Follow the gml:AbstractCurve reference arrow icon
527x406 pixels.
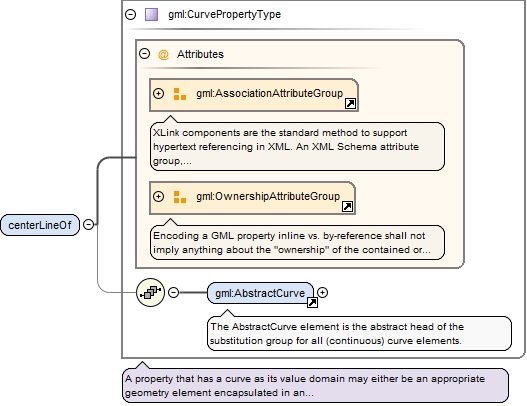coord(312,302)
